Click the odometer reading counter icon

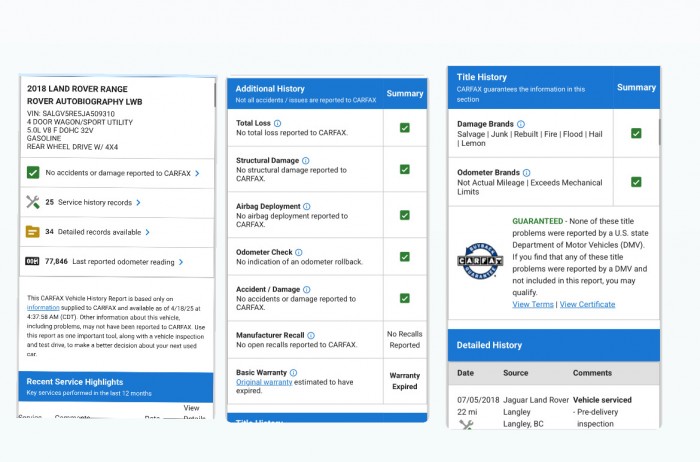pyautogui.click(x=32, y=261)
